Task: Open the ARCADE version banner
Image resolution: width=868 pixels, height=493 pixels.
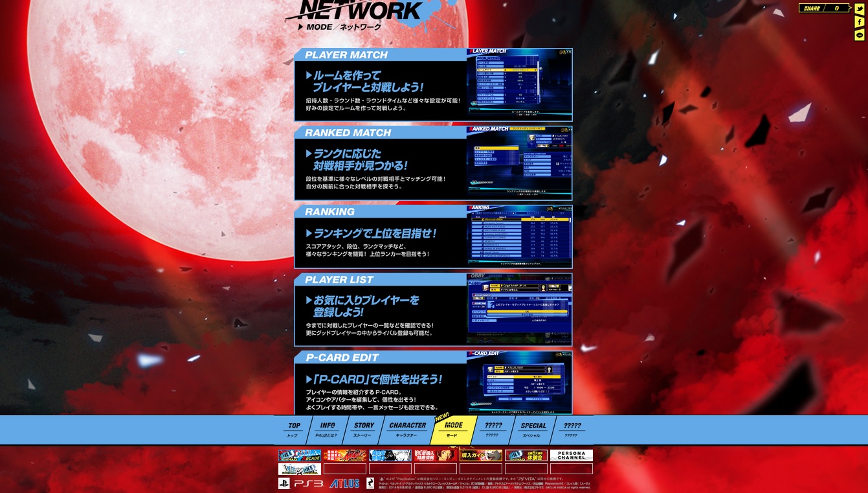Action: point(300,455)
